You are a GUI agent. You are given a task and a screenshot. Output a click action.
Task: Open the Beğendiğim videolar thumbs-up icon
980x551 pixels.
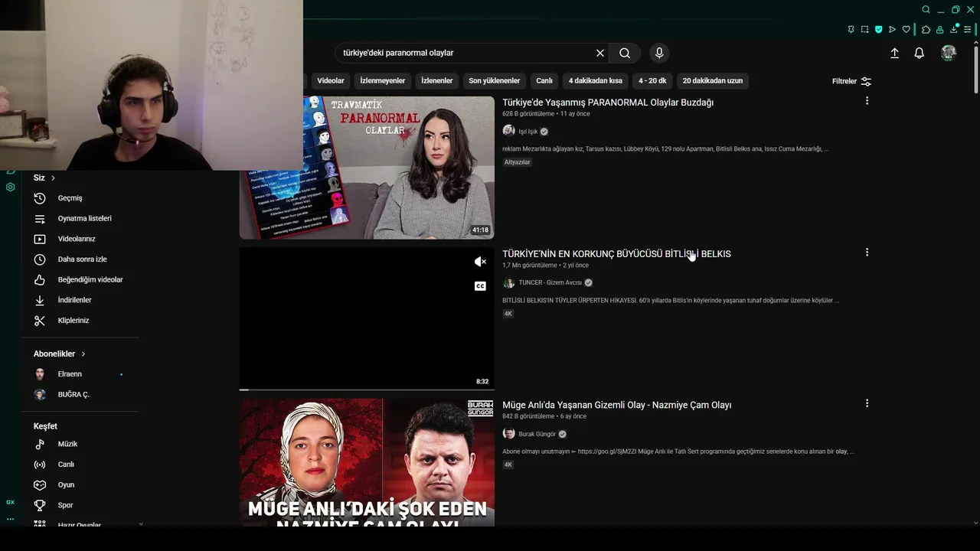coord(40,279)
